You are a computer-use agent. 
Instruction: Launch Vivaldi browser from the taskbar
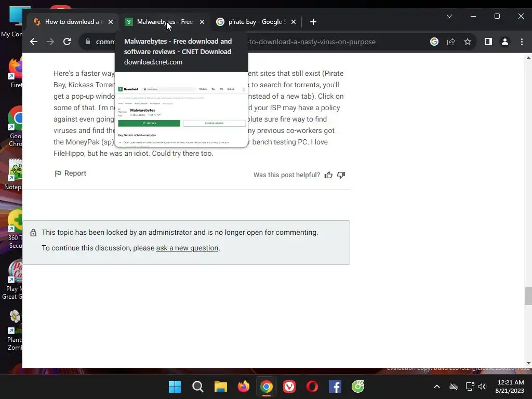(289, 387)
